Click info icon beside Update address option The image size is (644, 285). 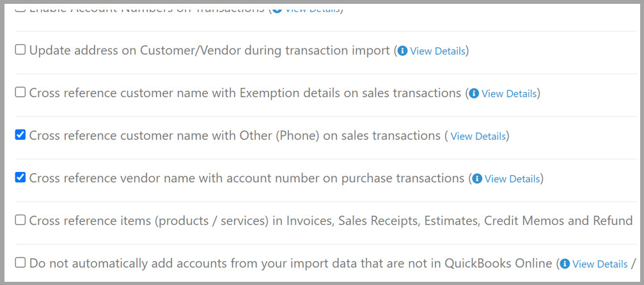[402, 51]
